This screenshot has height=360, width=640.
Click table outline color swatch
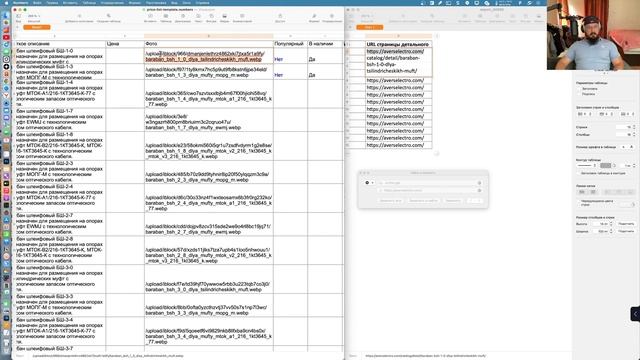pyautogui.click(x=605, y=166)
